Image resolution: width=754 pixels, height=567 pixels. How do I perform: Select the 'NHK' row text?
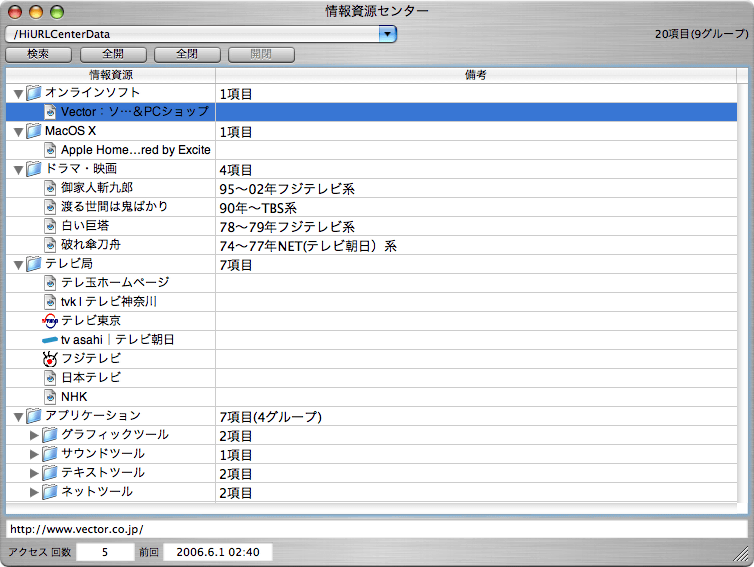tap(74, 397)
